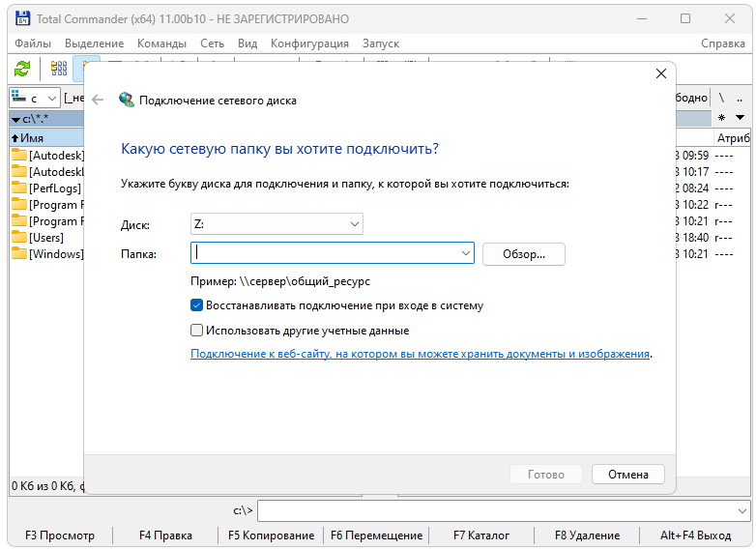Click the 'Пример: \\сервер\общий_ресурс' hint text

click(280, 281)
